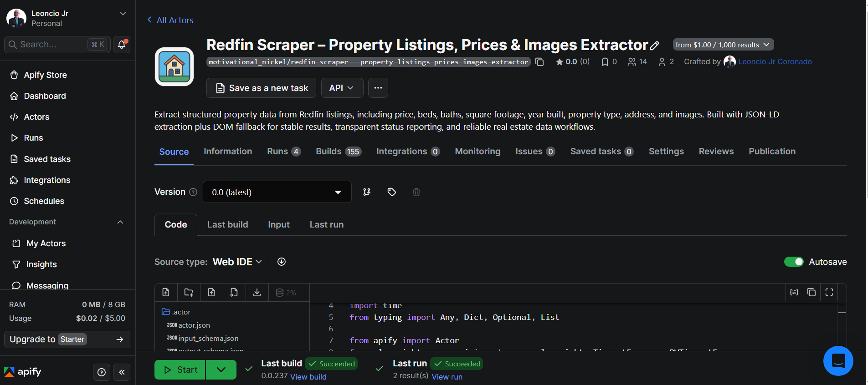Open Saved tasks tab
This screenshot has height=385, width=868.
(602, 152)
